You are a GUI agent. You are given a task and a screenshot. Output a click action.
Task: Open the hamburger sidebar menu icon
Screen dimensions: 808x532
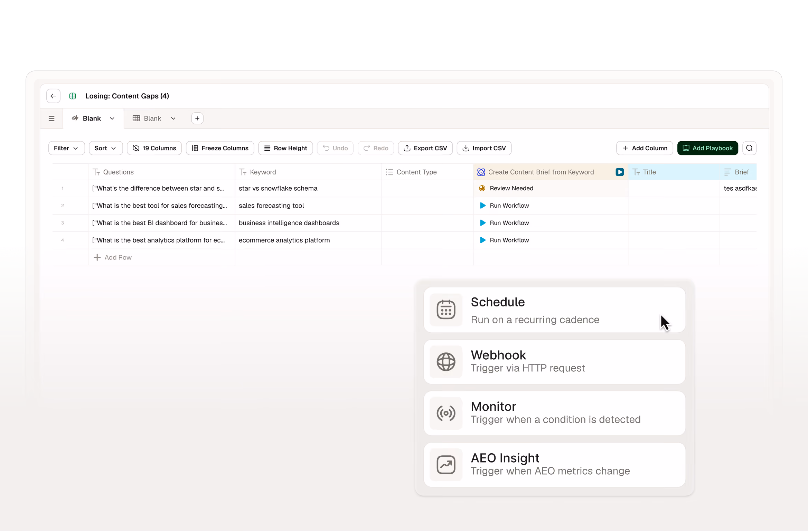[51, 118]
